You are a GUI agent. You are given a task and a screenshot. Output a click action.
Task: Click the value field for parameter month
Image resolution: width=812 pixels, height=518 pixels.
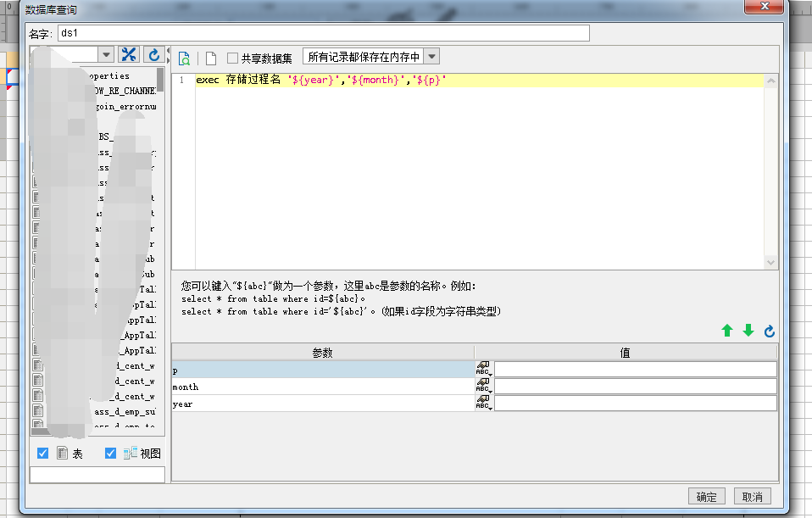click(x=636, y=386)
